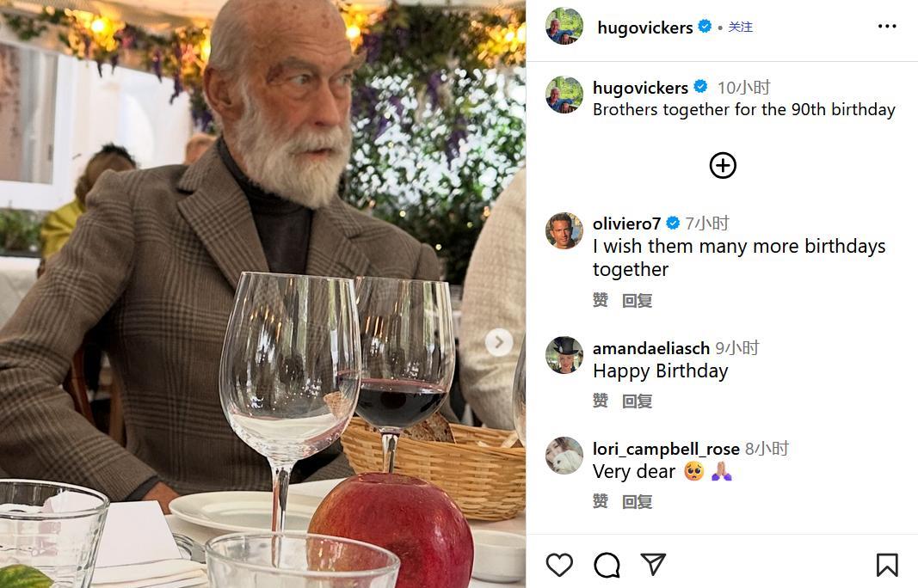Screen dimensions: 918x588
Task: Click the 10小时 caption timestamp
Action: coord(744,88)
